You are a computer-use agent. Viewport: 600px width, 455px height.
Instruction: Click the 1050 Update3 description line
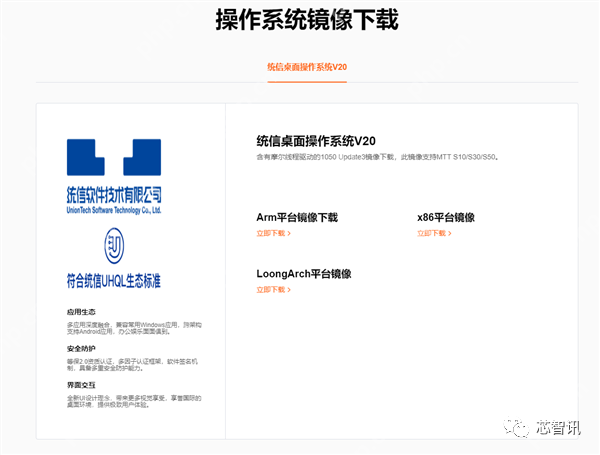(x=378, y=157)
